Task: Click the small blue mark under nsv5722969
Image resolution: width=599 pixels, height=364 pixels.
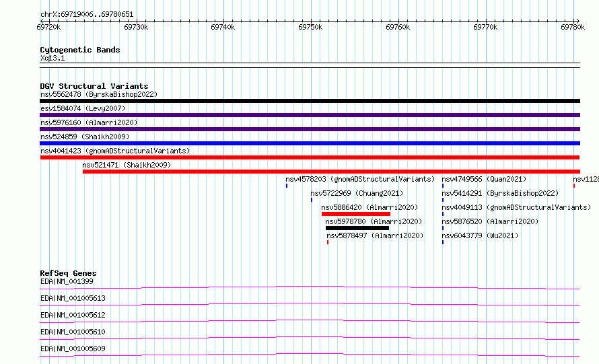Action: point(312,200)
